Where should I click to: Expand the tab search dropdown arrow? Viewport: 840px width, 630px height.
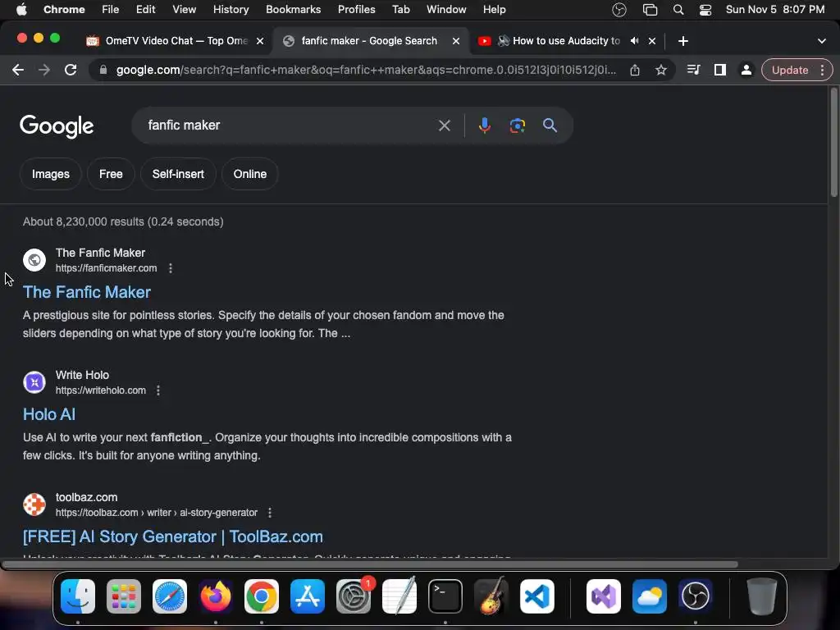pos(822,41)
